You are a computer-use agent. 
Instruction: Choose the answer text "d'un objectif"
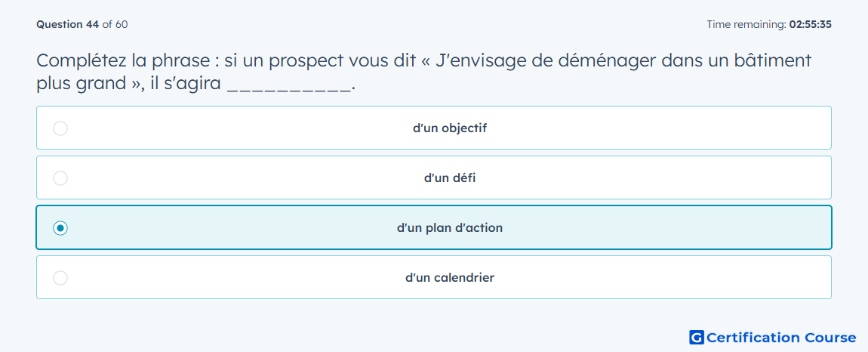(x=450, y=128)
